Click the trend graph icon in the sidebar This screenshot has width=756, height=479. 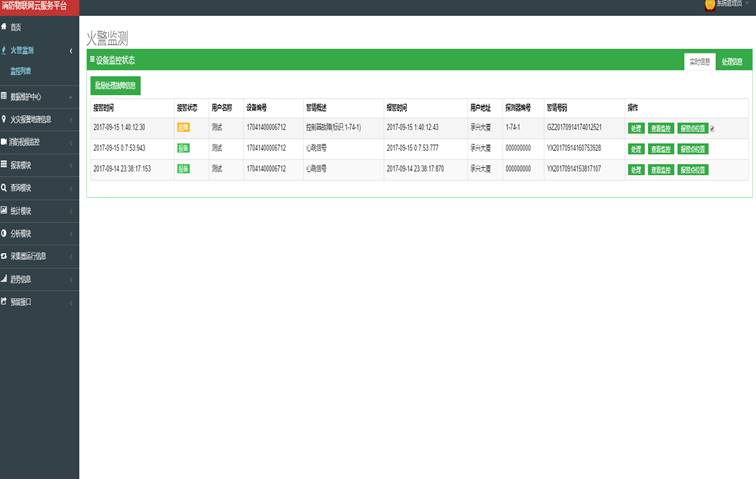tap(4, 279)
